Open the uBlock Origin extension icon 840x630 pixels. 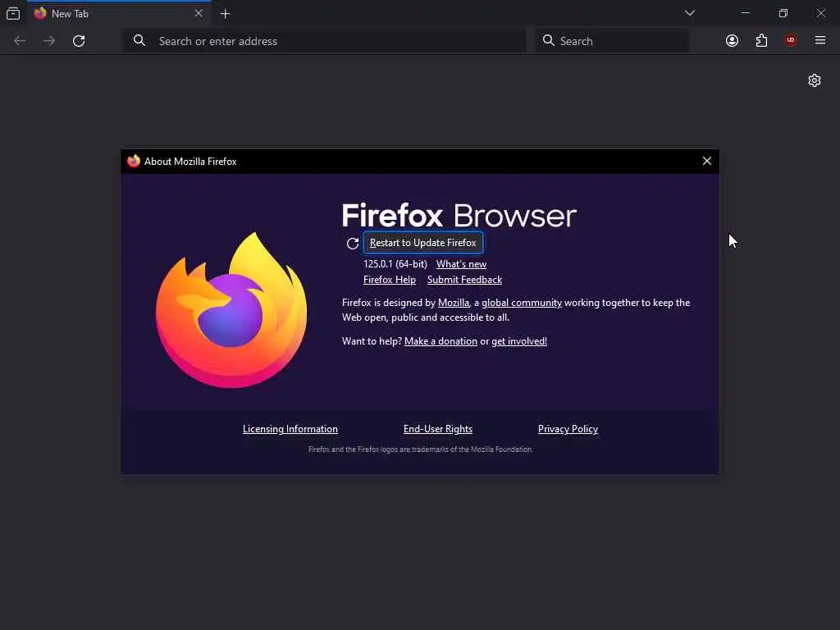tap(791, 40)
